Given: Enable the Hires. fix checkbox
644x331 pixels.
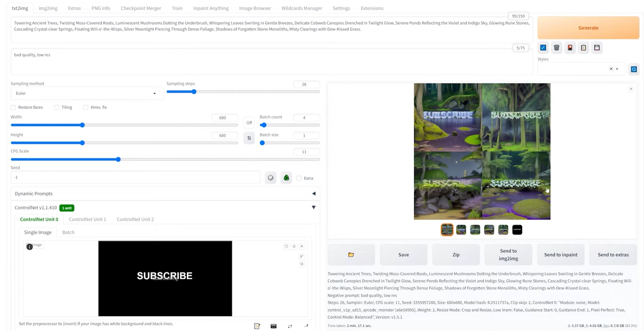Looking at the screenshot, I should (x=86, y=107).
